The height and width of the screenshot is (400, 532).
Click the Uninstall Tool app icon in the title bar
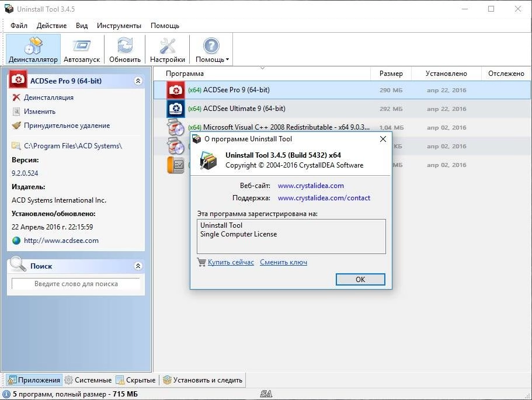click(9, 9)
